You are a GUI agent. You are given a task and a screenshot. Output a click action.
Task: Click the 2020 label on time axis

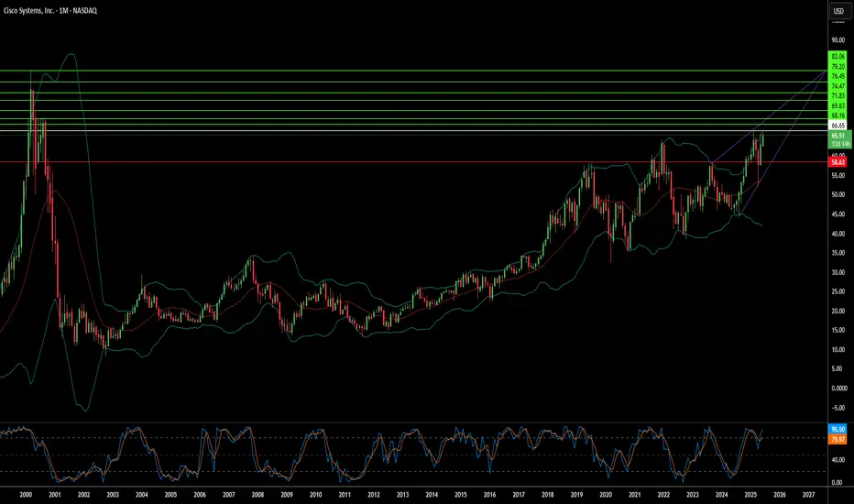(x=606, y=495)
